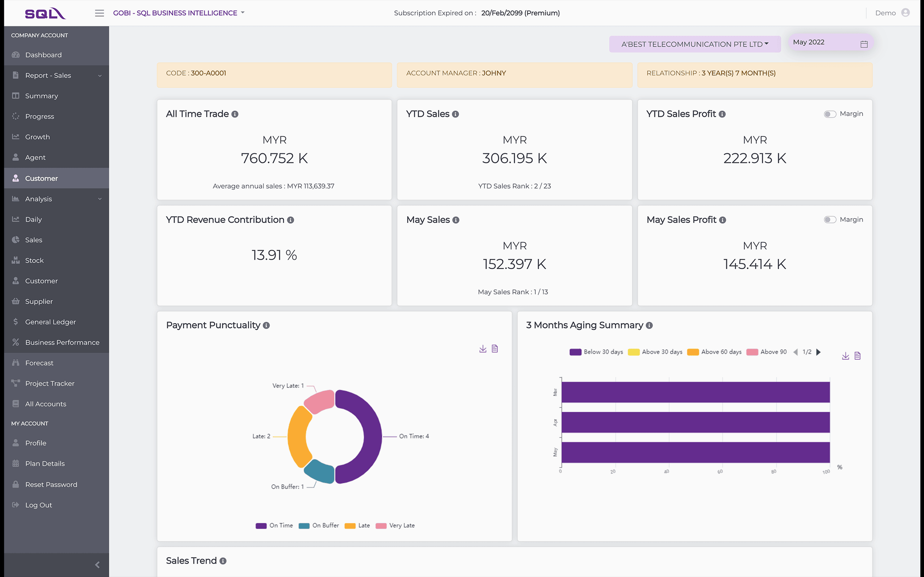The image size is (924, 577).
Task: Go to next legend page arrow
Action: (x=818, y=352)
